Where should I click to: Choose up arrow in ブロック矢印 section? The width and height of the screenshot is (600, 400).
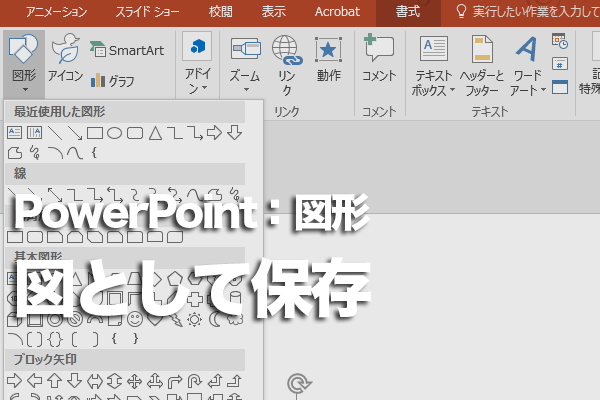click(54, 381)
